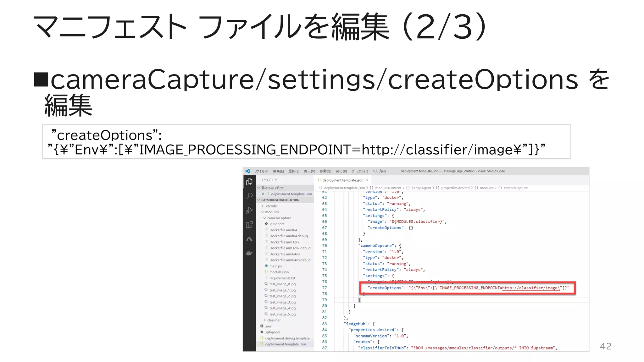Open Dockerfile.arm32v7 in the file tree
Viewport: 644px width, 362px height.
(285, 242)
